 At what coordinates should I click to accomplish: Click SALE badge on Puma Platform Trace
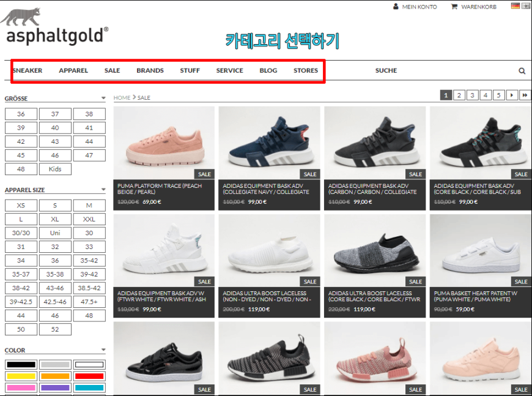point(204,174)
